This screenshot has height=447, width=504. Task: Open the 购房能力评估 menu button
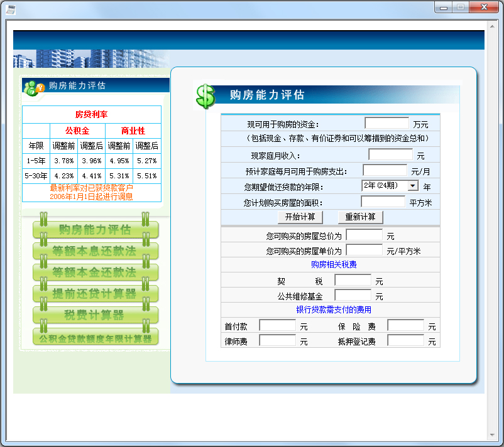[95, 230]
